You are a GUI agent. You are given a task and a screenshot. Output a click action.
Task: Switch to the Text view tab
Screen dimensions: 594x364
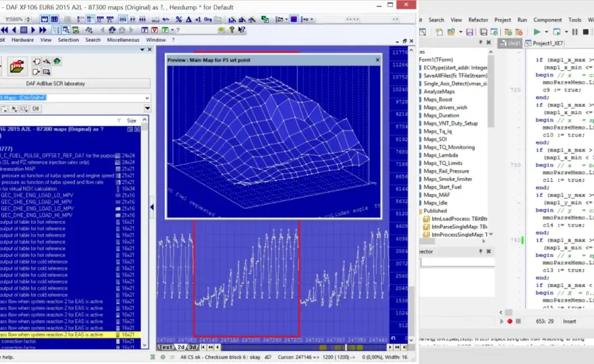coord(165,347)
